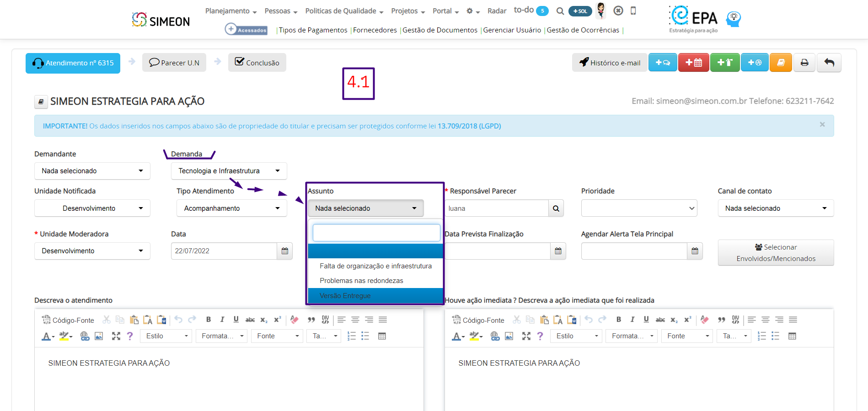Open the Data field calendar picker
868x411 pixels.
tap(284, 251)
